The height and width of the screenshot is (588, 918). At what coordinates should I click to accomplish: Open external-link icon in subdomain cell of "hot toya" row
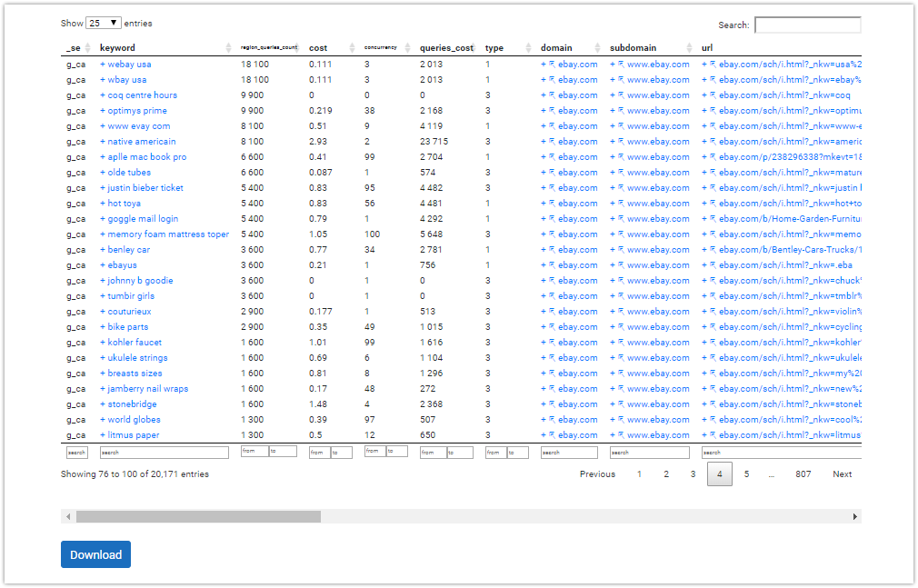pyautogui.click(x=621, y=204)
